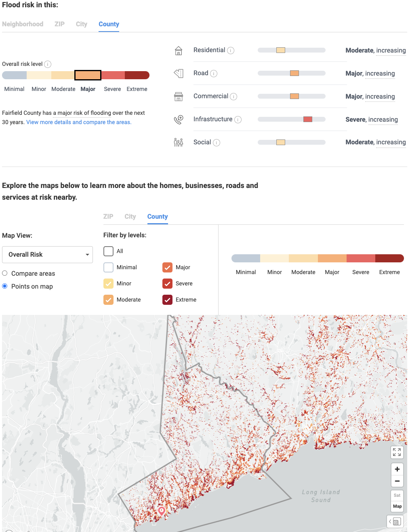
Task: Click the Commercial building icon
Action: point(178,97)
